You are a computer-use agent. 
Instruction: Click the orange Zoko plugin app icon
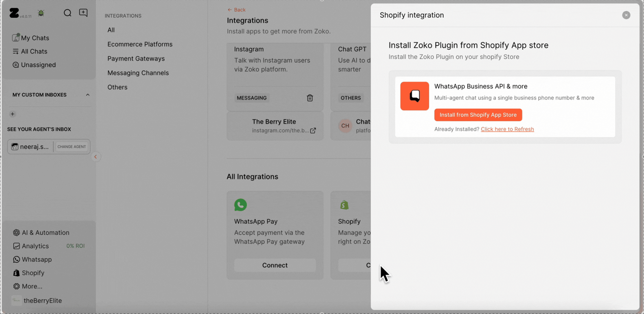pyautogui.click(x=415, y=96)
